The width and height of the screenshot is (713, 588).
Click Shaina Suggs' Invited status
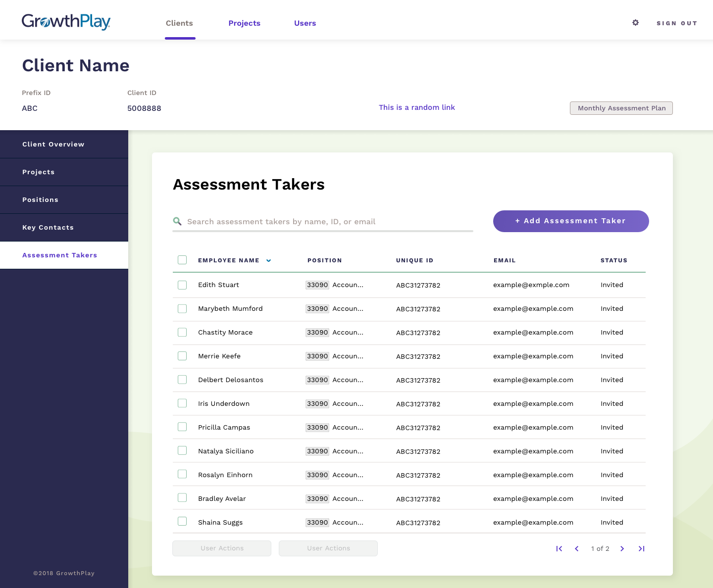click(x=612, y=522)
